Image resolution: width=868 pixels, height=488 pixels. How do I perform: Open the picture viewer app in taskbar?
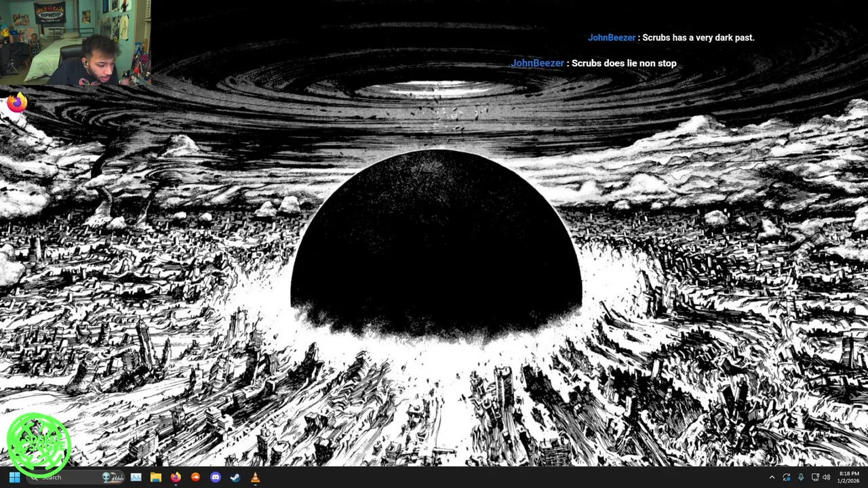pos(136,477)
